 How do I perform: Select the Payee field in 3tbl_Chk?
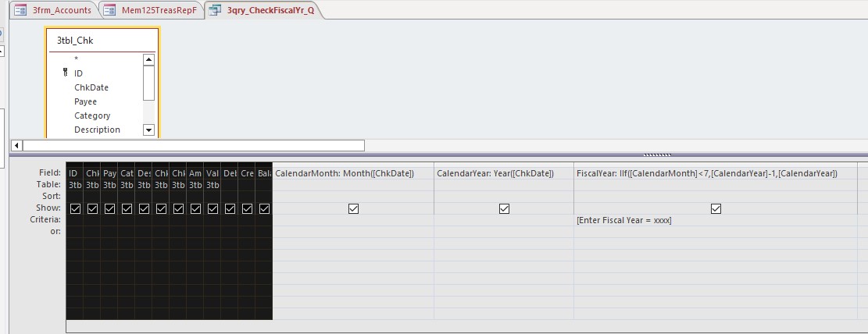click(86, 101)
